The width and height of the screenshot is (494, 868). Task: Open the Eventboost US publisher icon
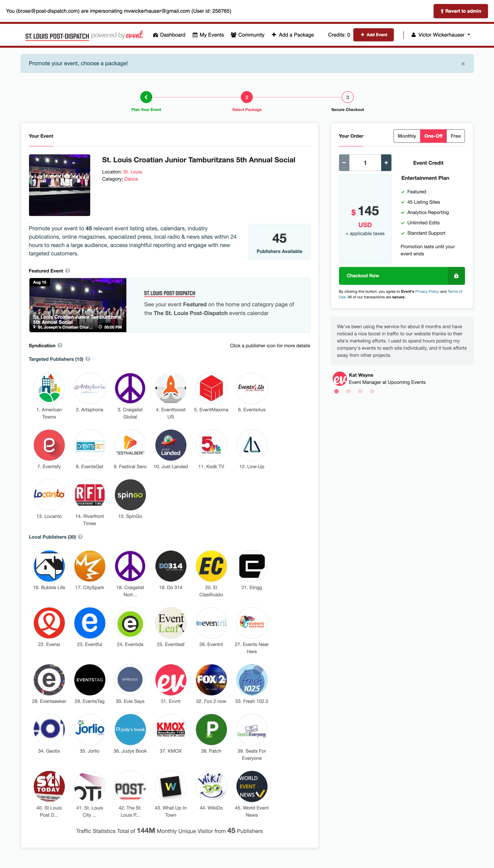point(171,388)
